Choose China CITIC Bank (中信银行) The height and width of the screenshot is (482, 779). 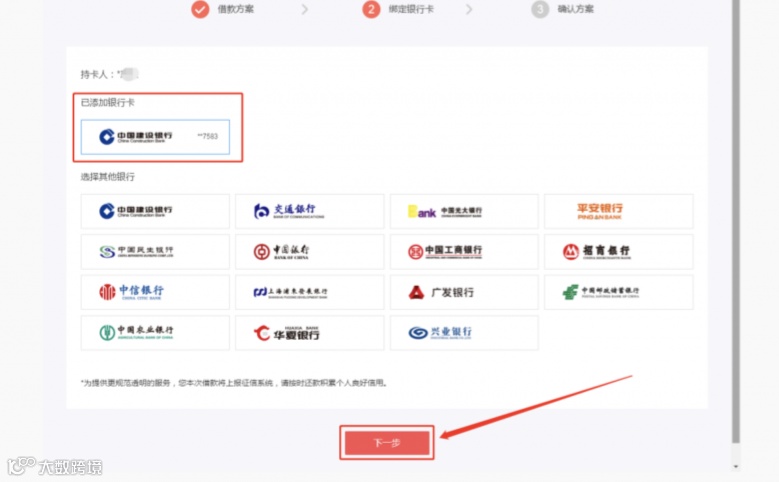click(155, 292)
